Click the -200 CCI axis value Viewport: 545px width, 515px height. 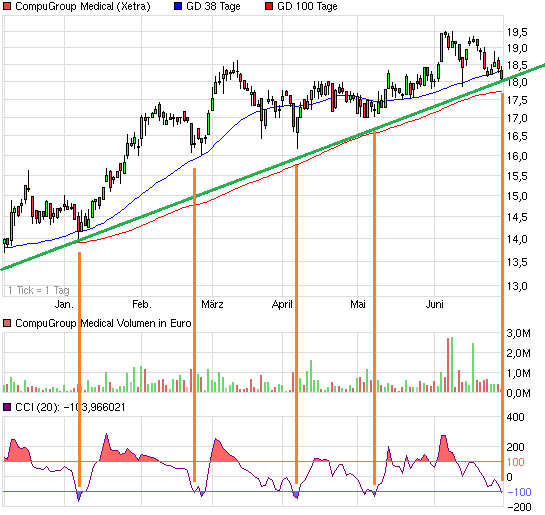pyautogui.click(x=520, y=507)
